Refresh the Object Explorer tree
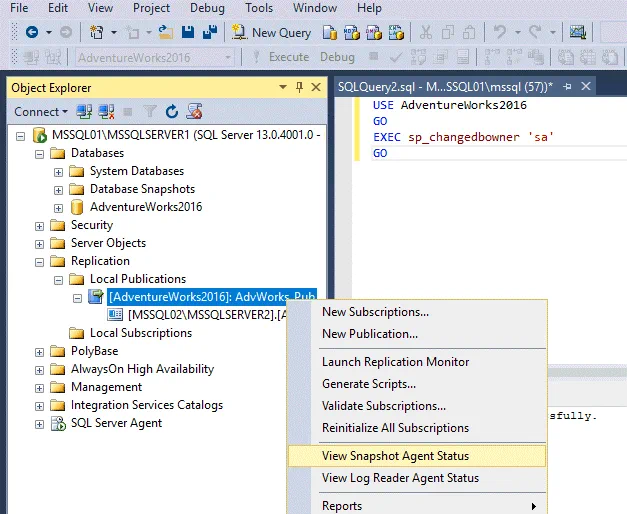 click(172, 111)
